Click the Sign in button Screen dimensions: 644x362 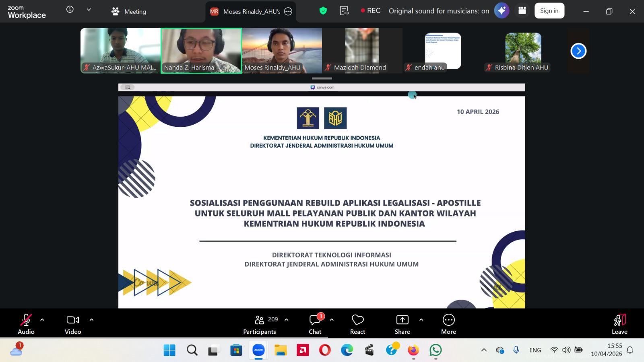(x=549, y=11)
